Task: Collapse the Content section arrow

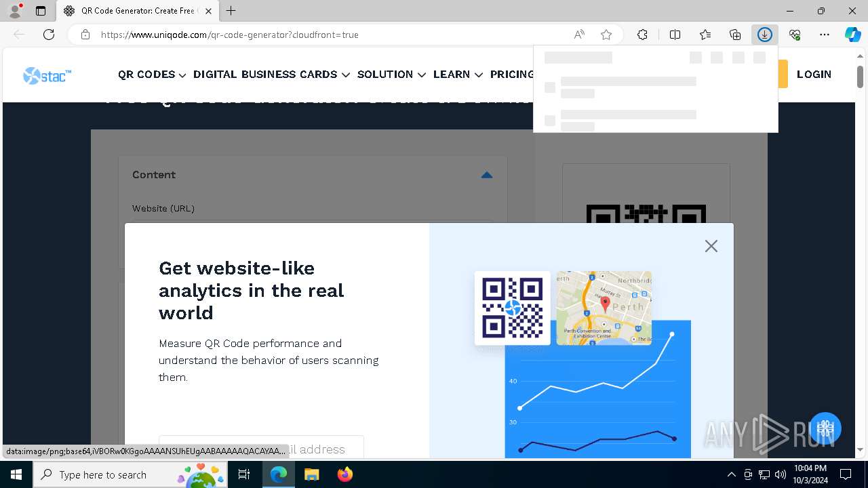Action: click(x=486, y=175)
